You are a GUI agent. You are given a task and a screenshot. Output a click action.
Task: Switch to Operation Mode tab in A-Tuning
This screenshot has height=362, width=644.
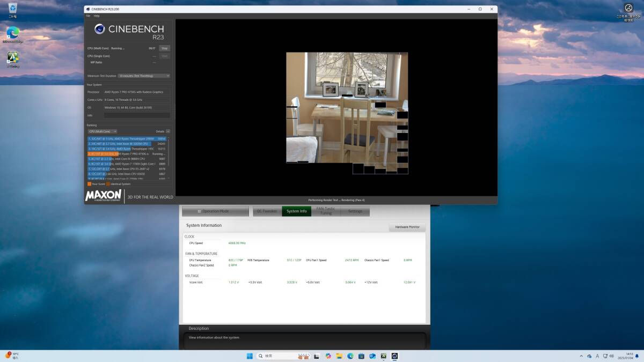[x=215, y=211]
